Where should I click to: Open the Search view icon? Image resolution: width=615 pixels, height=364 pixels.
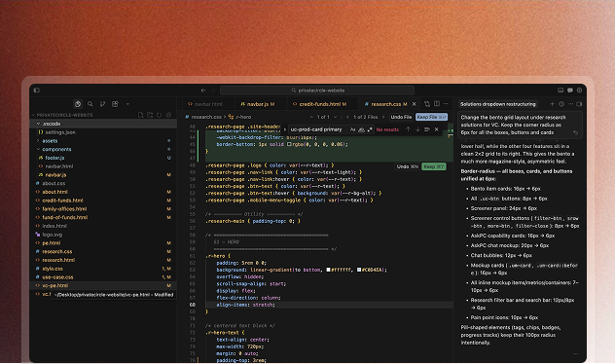(90, 104)
